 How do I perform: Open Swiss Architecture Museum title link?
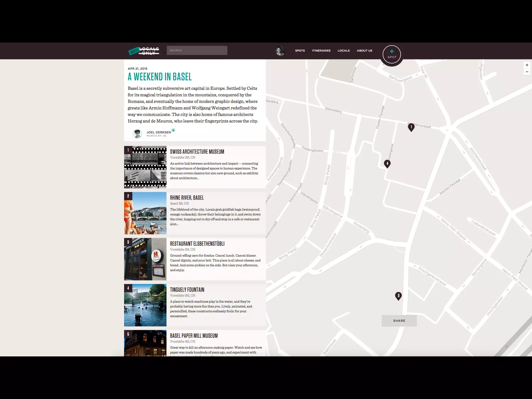coord(197,152)
